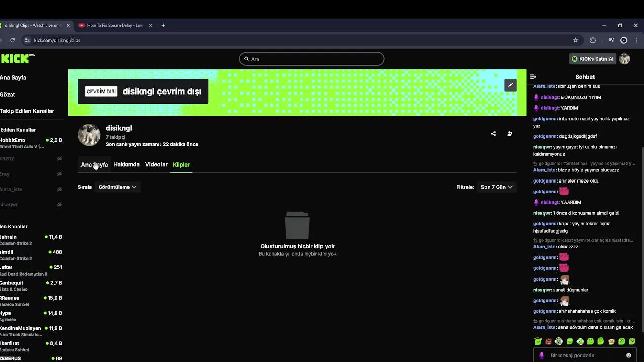Open Gözat in the sidebar

pyautogui.click(x=8, y=94)
